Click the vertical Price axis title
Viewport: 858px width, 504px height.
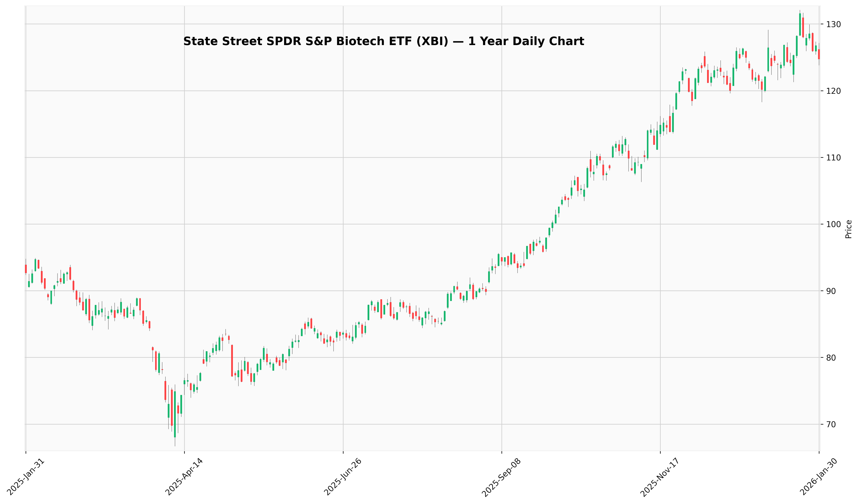point(848,229)
